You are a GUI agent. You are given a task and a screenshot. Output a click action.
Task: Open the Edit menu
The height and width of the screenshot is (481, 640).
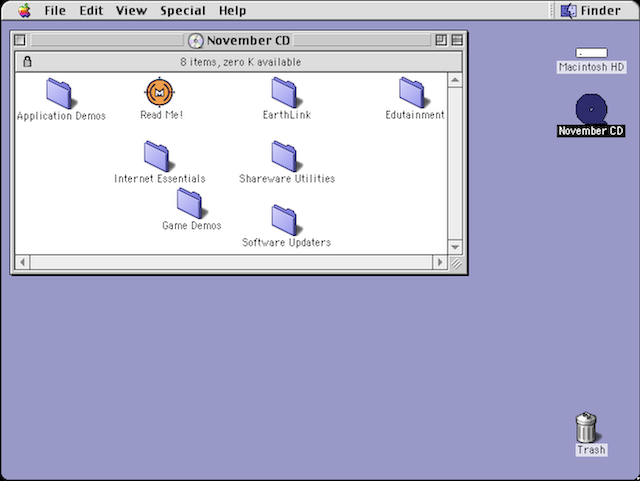(91, 11)
